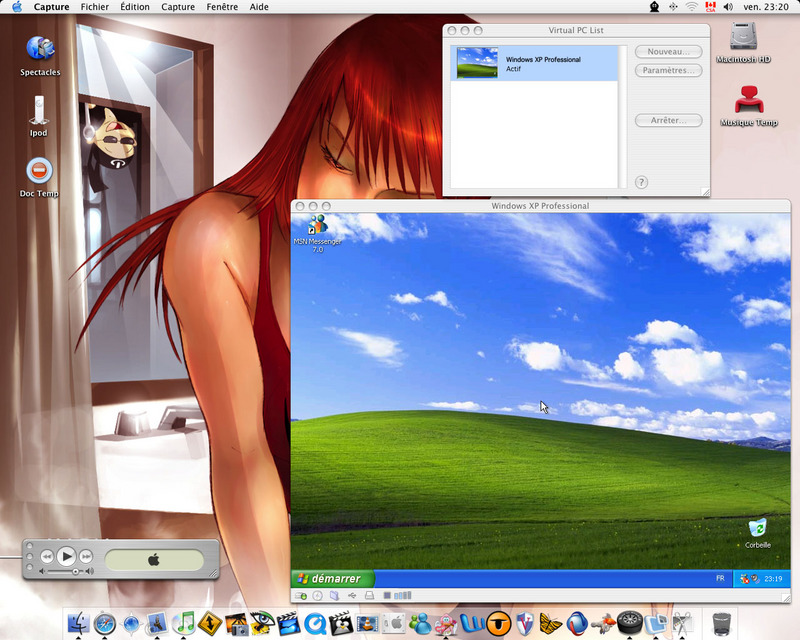Open the Trash in the Dock
Screen dimensions: 800x640
[721, 623]
